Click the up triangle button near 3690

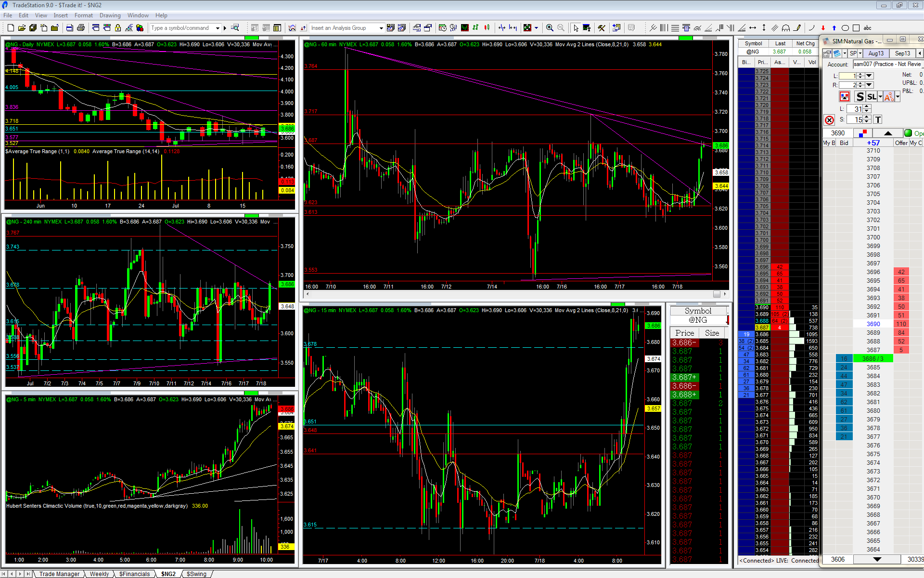click(888, 133)
